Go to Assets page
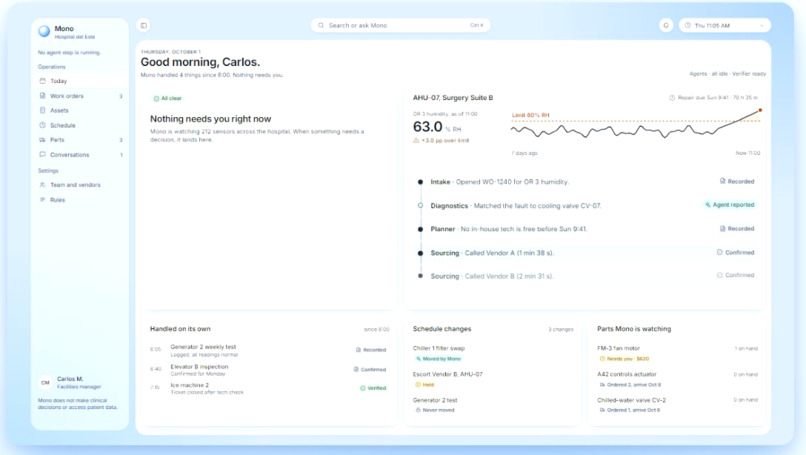The width and height of the screenshot is (806, 455). [x=81, y=110]
